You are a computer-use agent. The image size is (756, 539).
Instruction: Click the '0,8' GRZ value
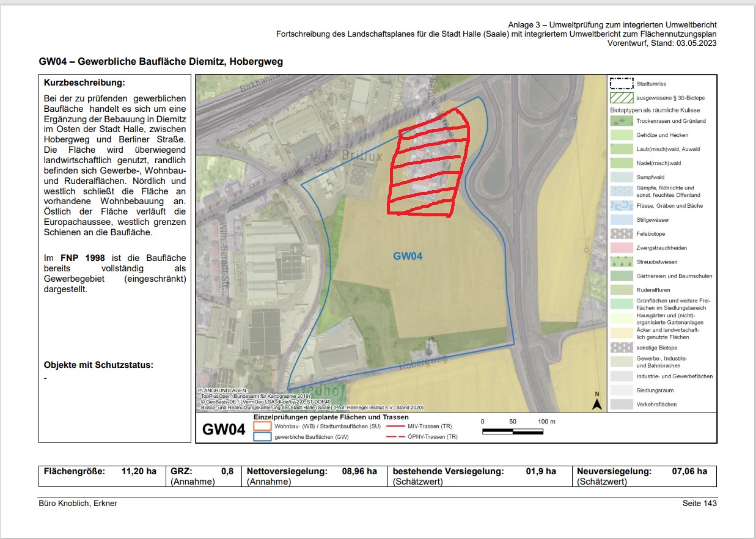[x=227, y=471]
